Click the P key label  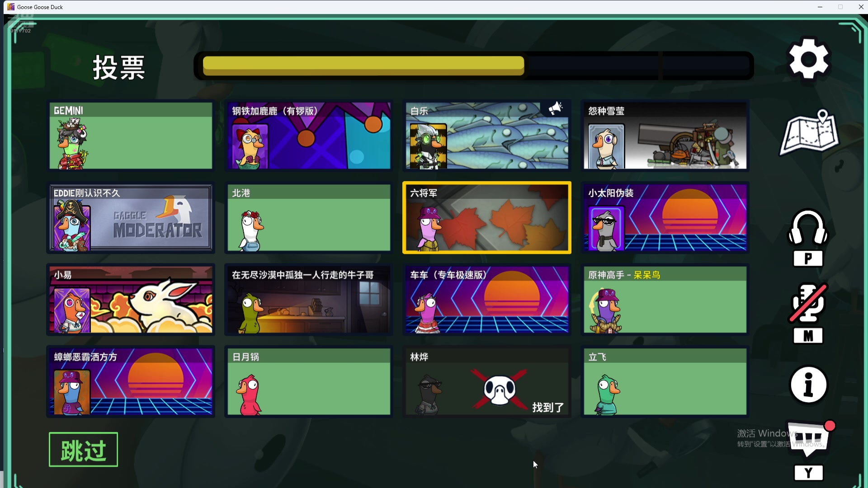point(808,259)
